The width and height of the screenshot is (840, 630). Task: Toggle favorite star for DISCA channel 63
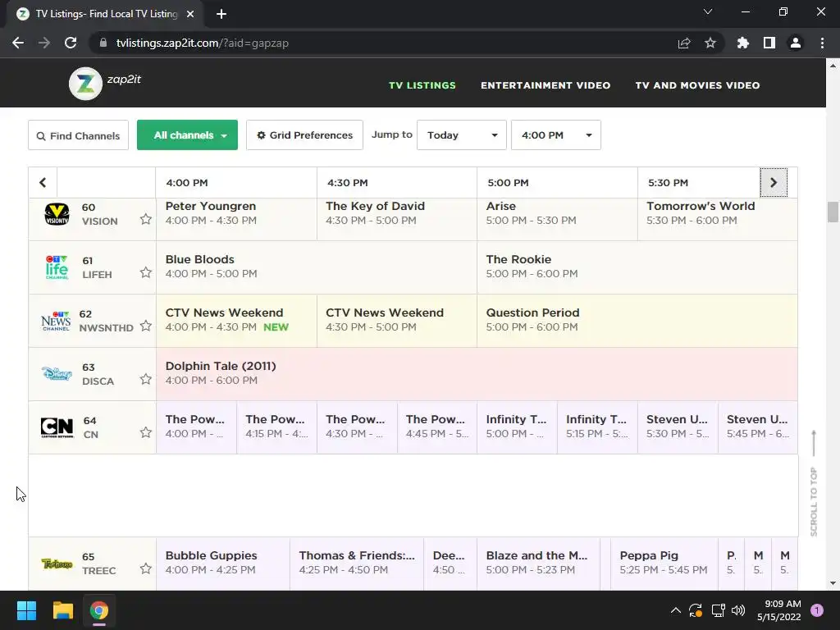146,379
